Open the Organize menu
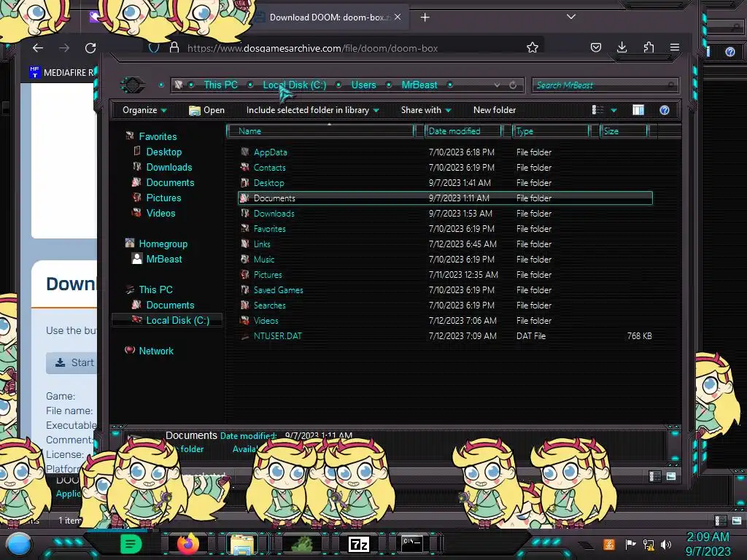747x560 pixels. pos(144,110)
